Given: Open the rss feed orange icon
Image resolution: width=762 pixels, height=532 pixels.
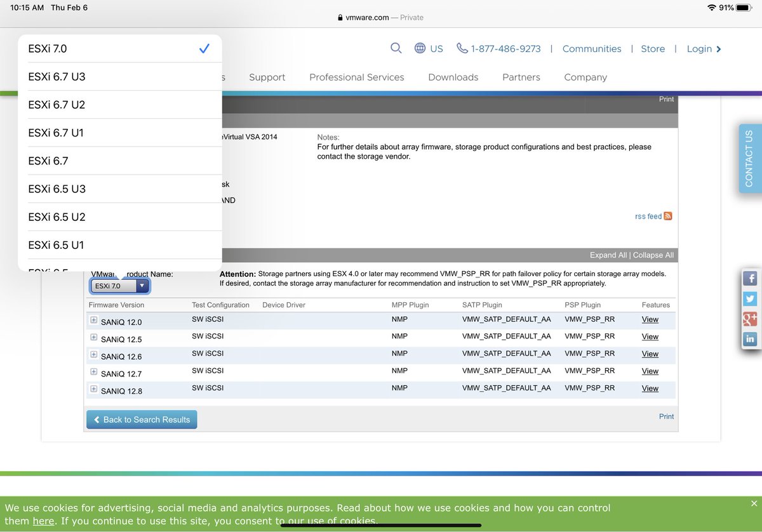Looking at the screenshot, I should 668,216.
